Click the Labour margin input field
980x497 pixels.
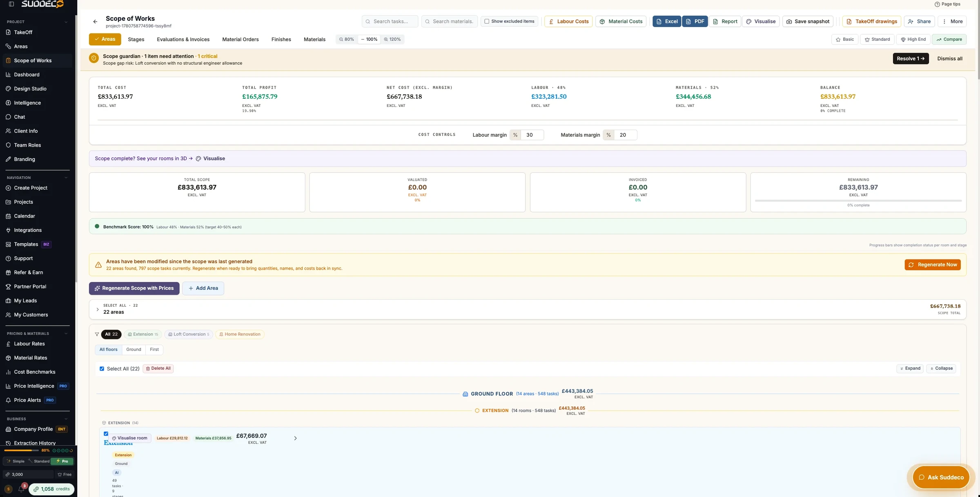(532, 135)
